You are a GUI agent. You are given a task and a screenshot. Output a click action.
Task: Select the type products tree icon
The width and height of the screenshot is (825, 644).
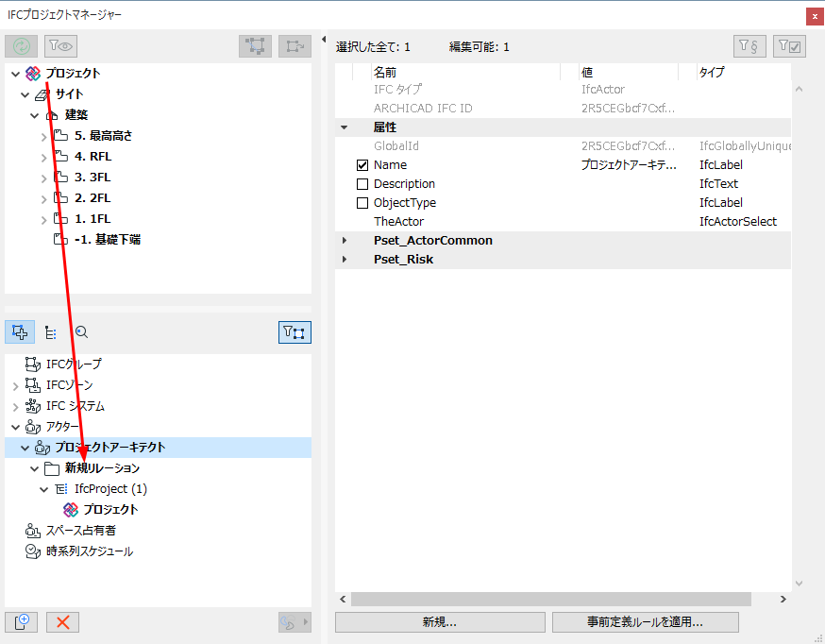(51, 332)
